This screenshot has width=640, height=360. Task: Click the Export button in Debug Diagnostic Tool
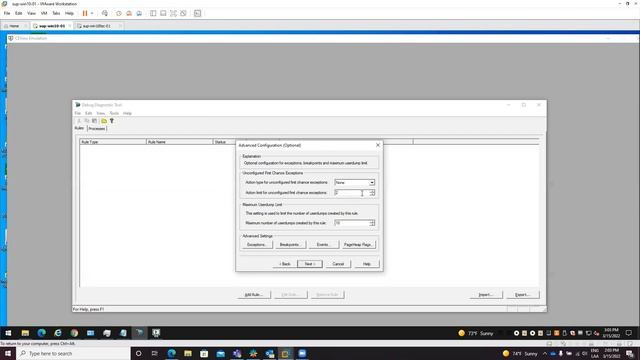[x=522, y=295]
